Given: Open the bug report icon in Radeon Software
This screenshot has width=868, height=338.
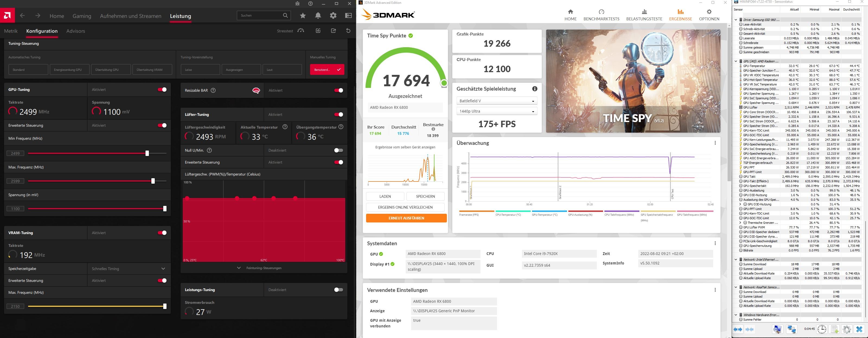Looking at the screenshot, I should [x=297, y=4].
